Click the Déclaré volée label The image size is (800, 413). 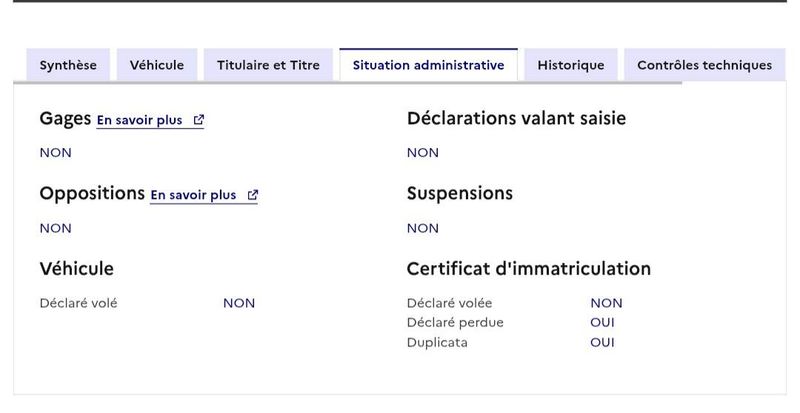(449, 303)
